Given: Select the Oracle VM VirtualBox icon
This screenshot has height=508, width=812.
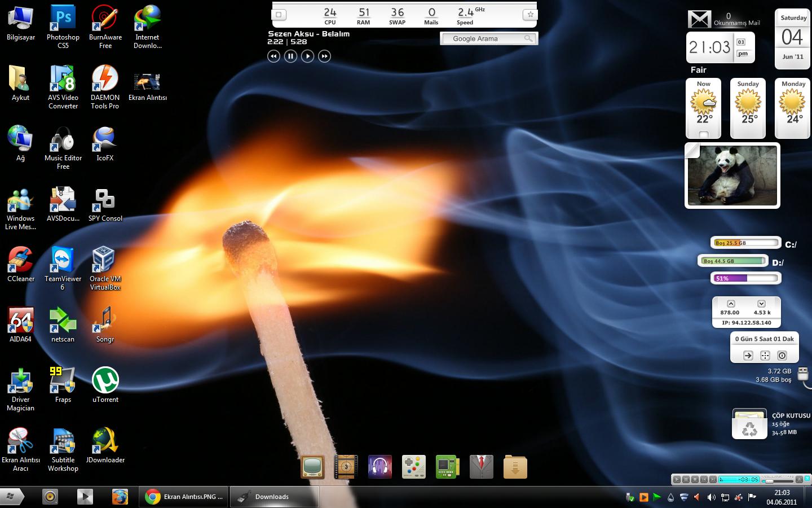Looking at the screenshot, I should pyautogui.click(x=105, y=268).
